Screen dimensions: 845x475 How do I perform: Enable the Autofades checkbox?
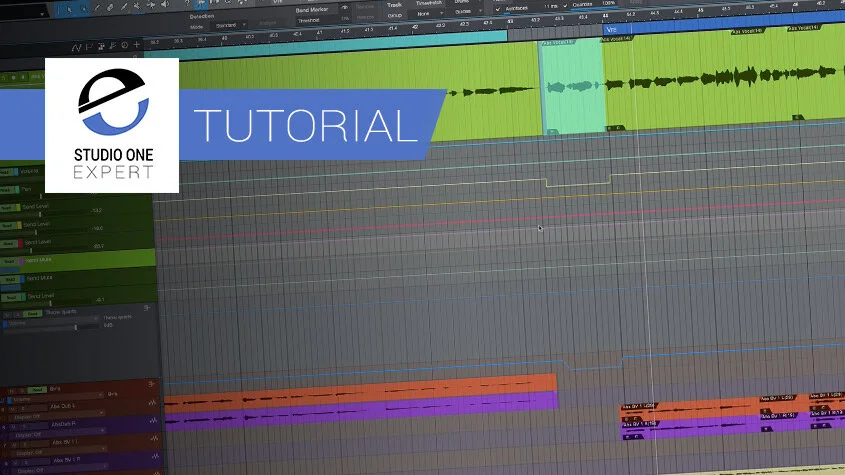click(x=498, y=9)
